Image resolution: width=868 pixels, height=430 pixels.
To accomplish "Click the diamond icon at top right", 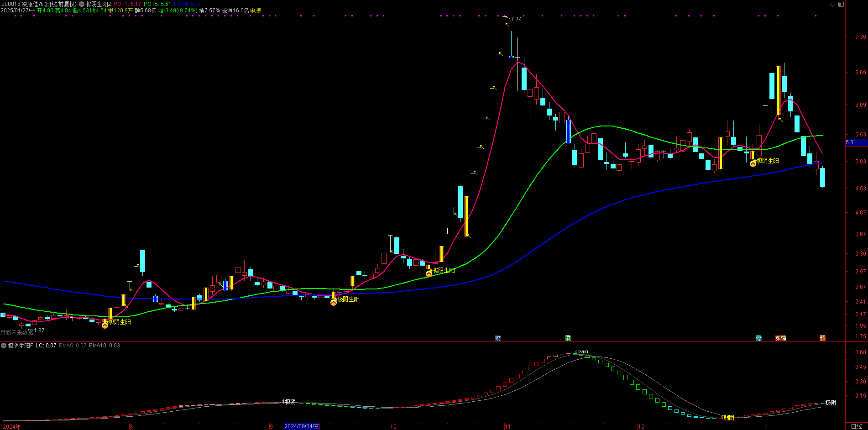I will 832,4.
